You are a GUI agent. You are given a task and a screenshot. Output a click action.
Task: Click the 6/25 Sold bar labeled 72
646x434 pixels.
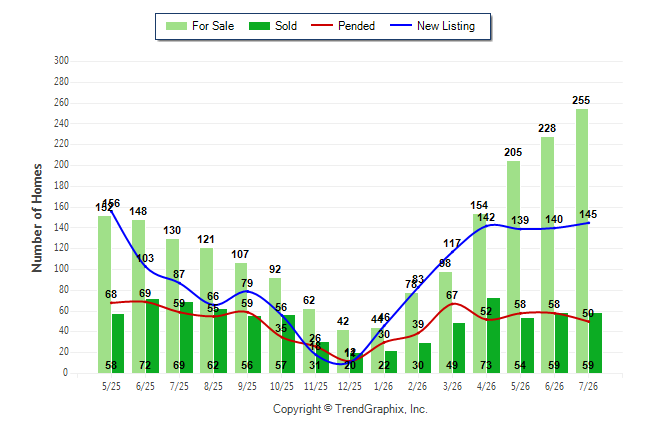(152, 336)
